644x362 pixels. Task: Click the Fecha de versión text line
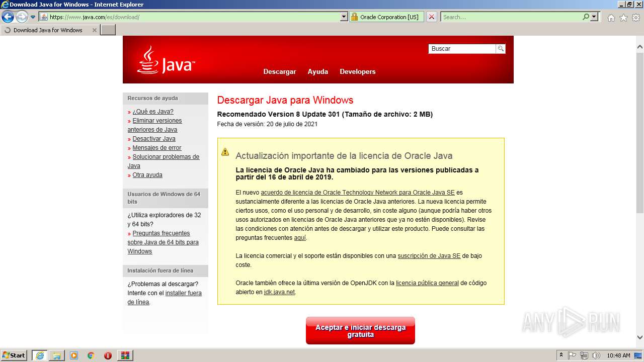267,124
